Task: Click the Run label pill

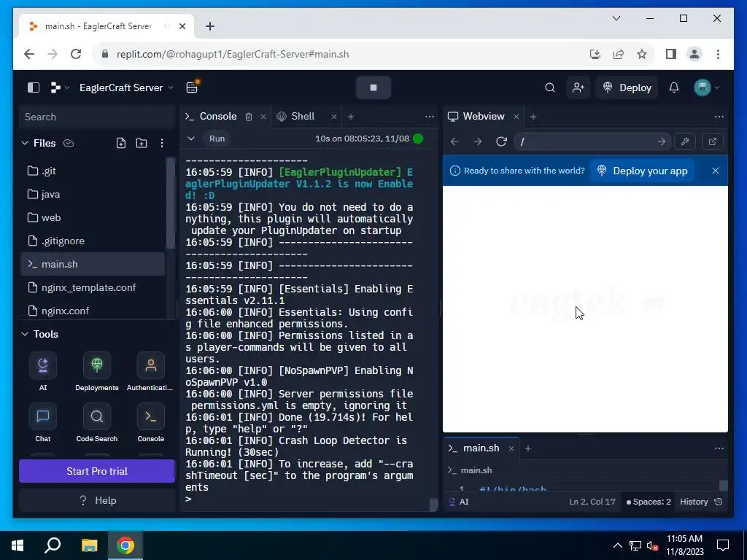Action: point(217,139)
